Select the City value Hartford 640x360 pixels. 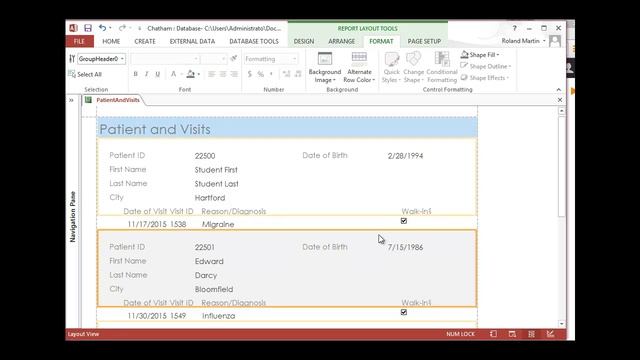[210, 198]
